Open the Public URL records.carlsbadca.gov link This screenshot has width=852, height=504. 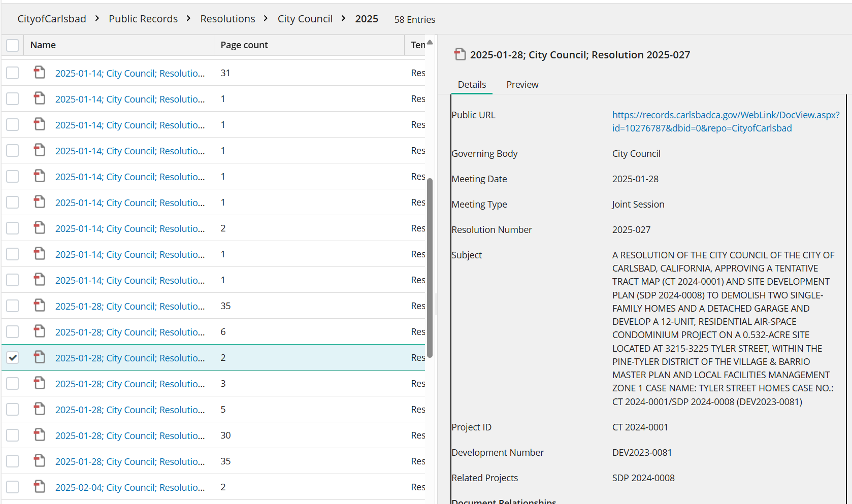[x=726, y=122]
